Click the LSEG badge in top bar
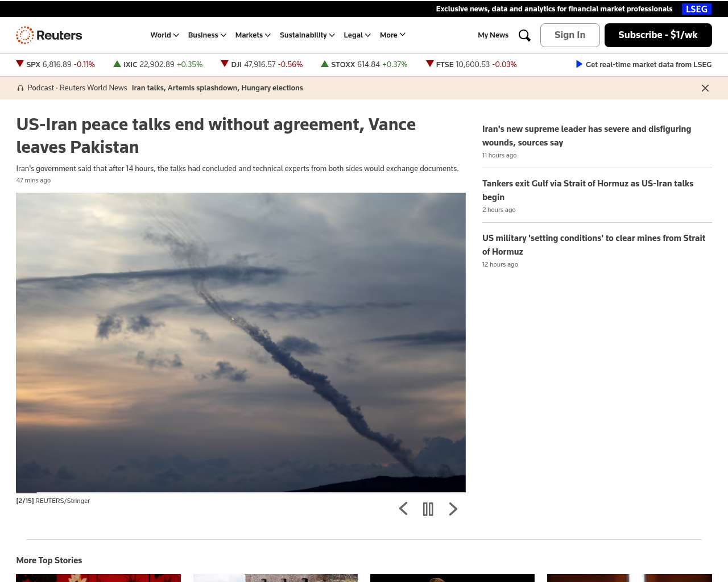The image size is (728, 582). pos(697,9)
